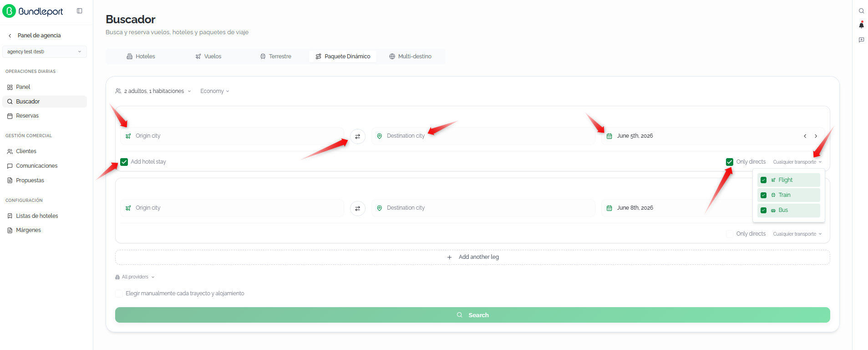Image resolution: width=868 pixels, height=350 pixels.
Task: Expand 2 adultos, 1 habitaciones dropdown
Action: click(153, 91)
